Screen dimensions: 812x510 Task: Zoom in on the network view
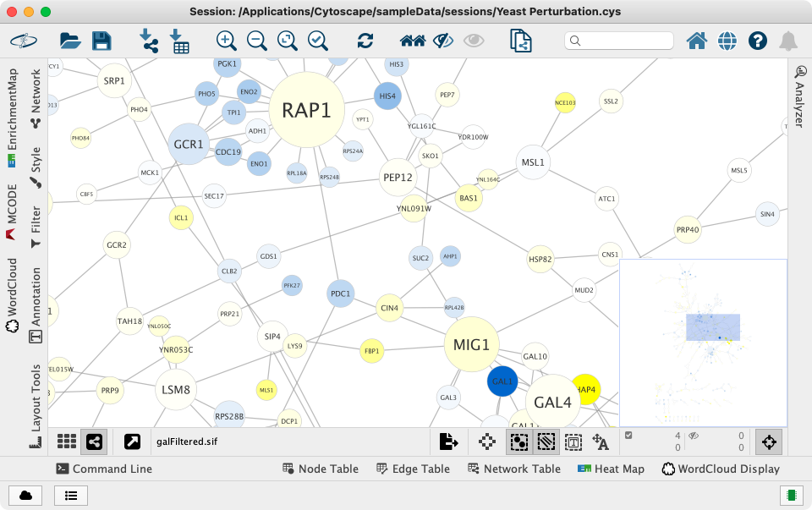coord(226,41)
